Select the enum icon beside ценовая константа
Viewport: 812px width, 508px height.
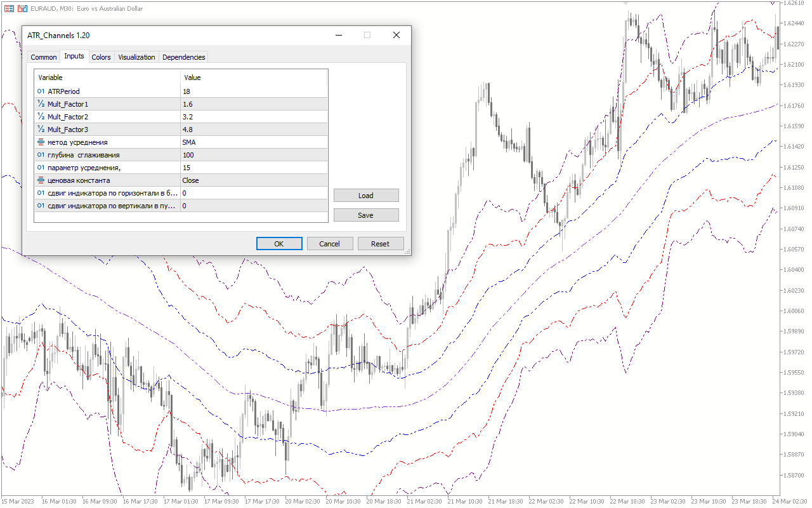[x=41, y=180]
